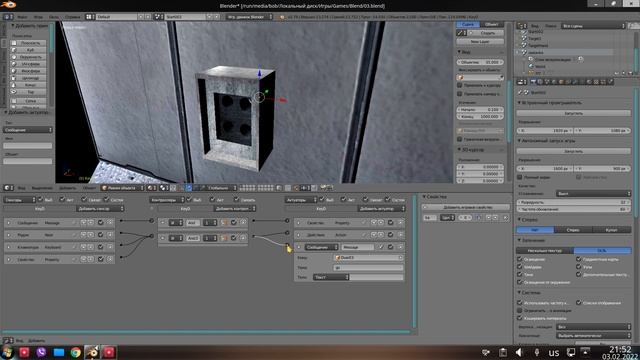
Task: Delete the Message sensor with its X icon
Action: pos(110,222)
